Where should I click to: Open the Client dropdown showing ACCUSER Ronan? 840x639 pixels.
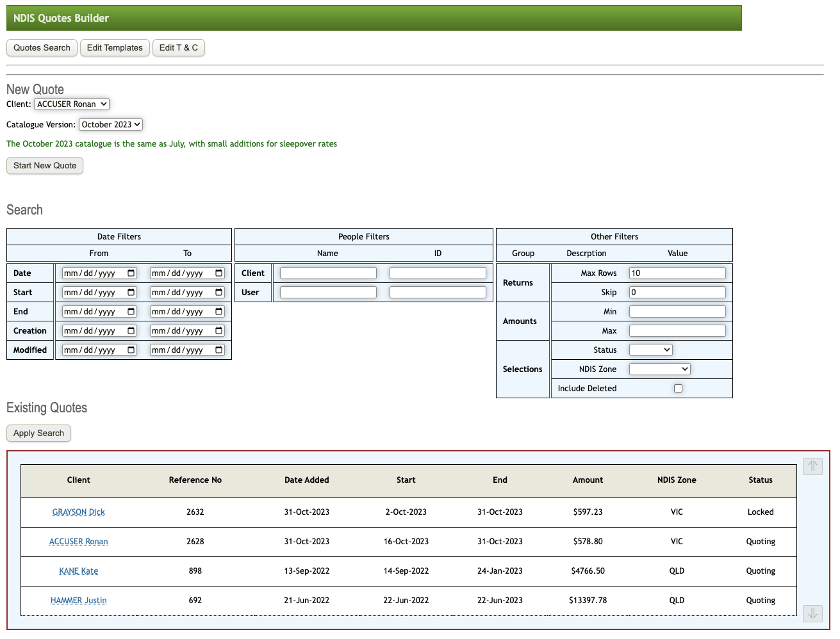click(x=72, y=104)
